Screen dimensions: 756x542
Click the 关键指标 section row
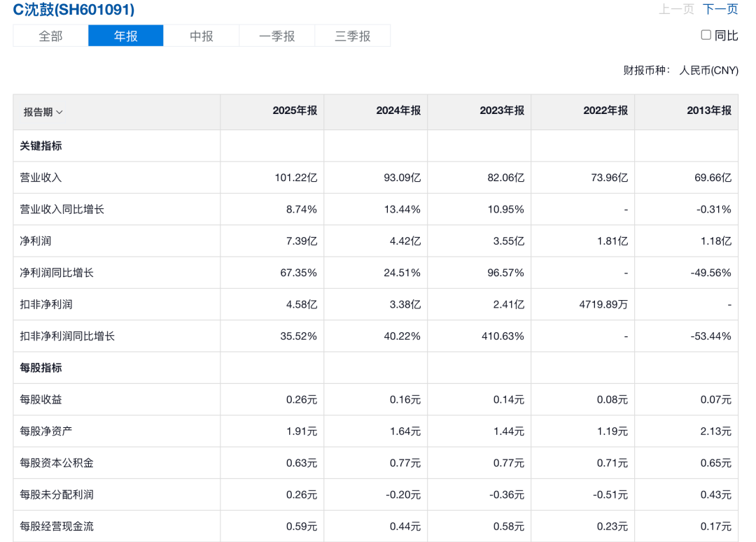[x=376, y=146]
